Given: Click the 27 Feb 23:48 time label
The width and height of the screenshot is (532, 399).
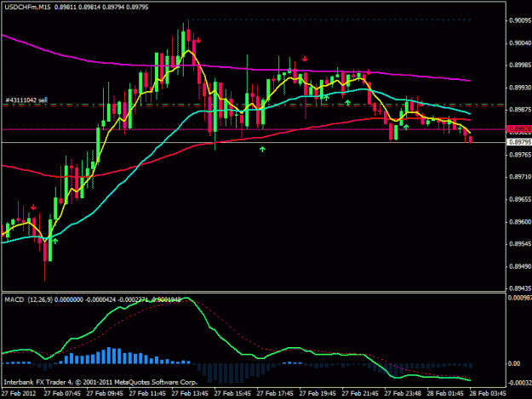Looking at the screenshot, I should tap(403, 394).
